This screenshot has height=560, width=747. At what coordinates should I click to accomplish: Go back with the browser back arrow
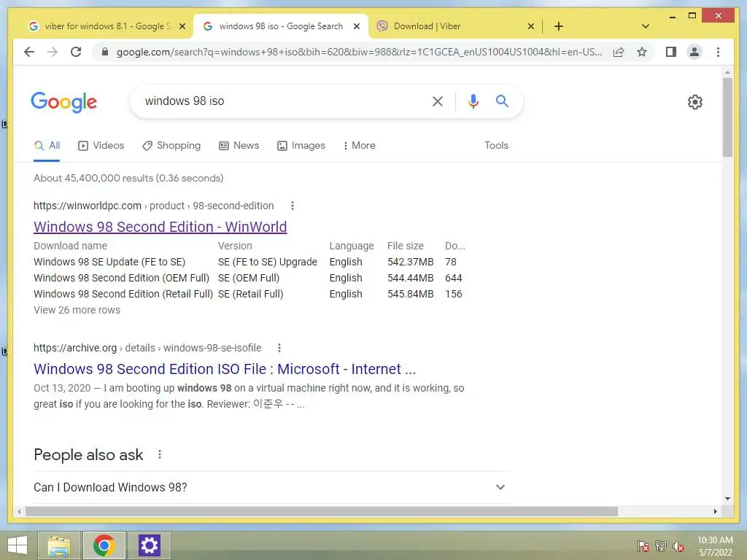pyautogui.click(x=29, y=52)
